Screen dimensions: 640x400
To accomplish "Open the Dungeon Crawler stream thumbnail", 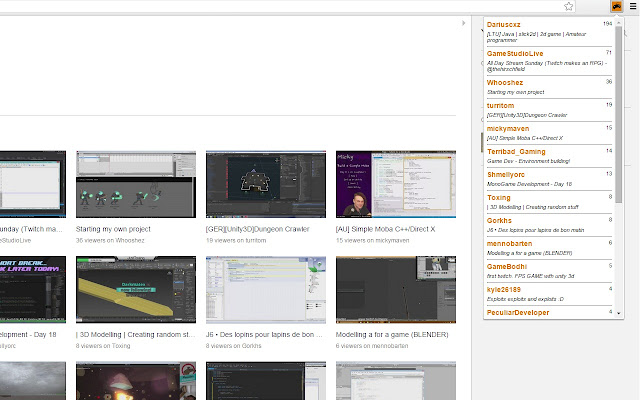I will [266, 184].
